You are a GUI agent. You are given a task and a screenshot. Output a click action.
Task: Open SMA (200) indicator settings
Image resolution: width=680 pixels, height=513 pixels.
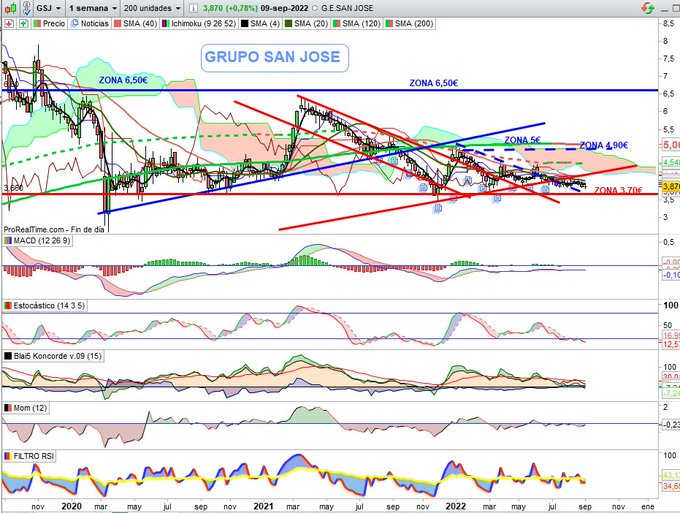pyautogui.click(x=409, y=24)
